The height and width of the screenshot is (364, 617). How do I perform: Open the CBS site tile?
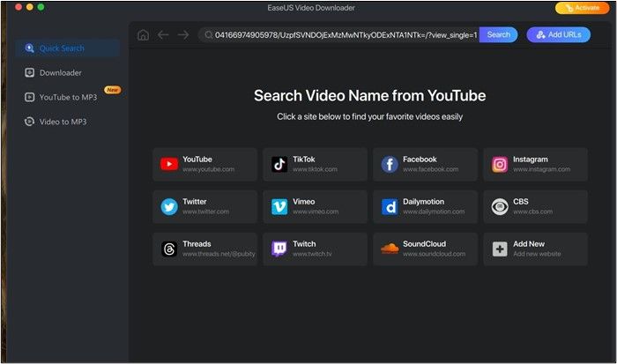[x=535, y=206]
